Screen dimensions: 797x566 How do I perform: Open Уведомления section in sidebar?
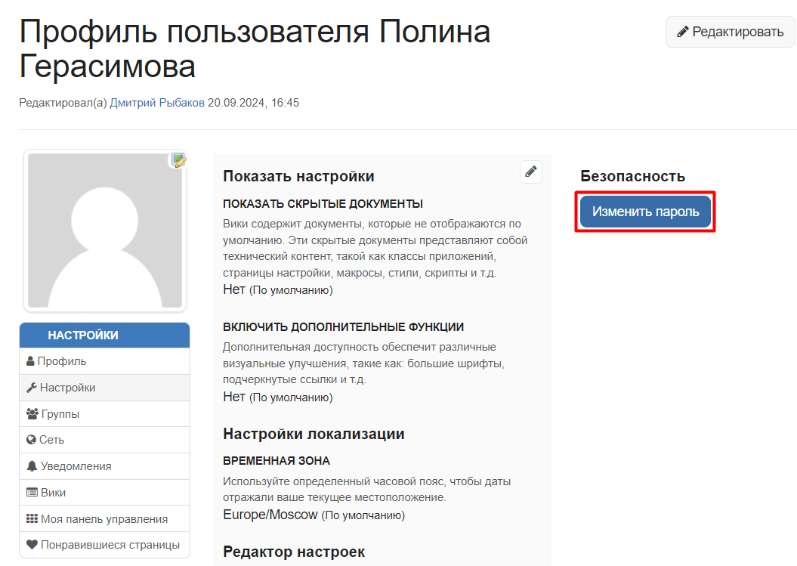(x=105, y=466)
